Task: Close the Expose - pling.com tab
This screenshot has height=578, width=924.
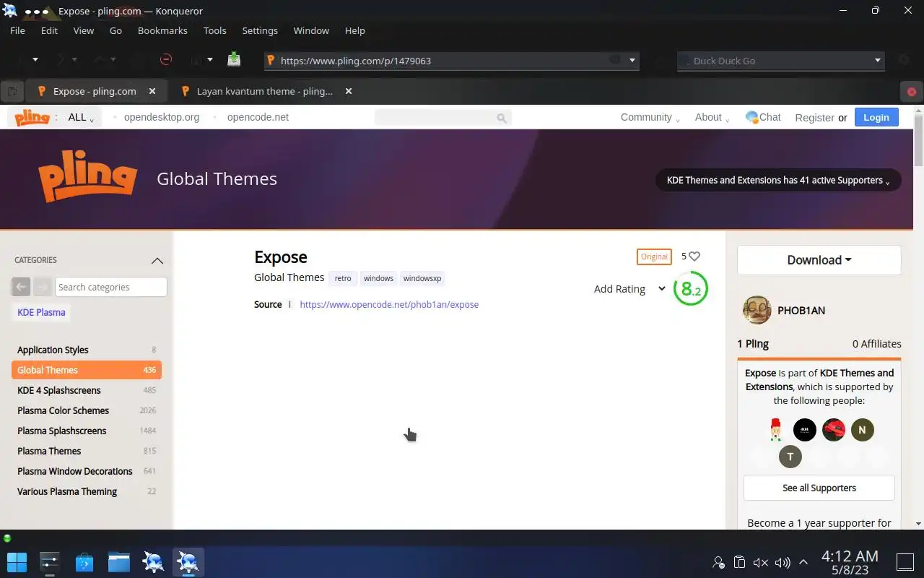Action: 152,91
